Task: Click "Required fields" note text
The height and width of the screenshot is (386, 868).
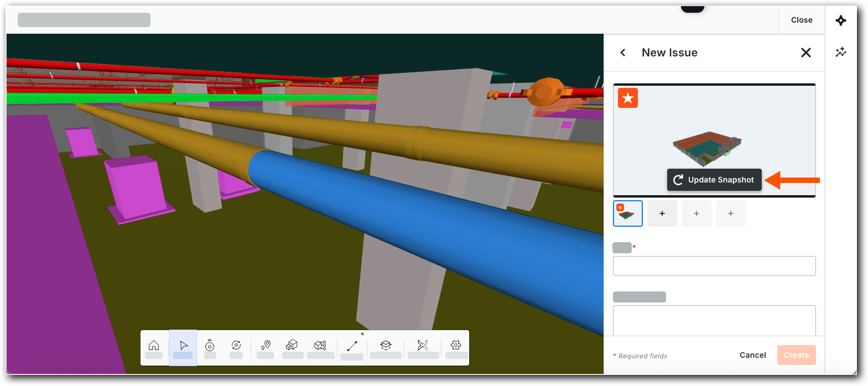Action: [x=643, y=356]
